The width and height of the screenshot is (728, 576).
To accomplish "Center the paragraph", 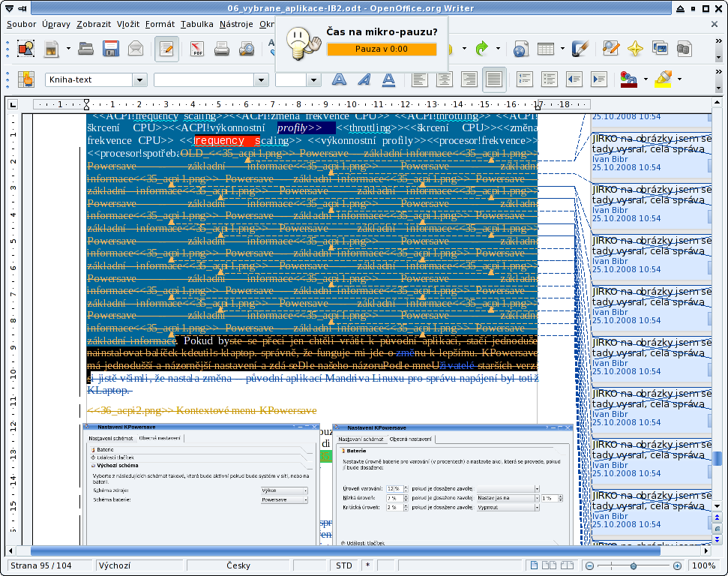I will pyautogui.click(x=445, y=79).
